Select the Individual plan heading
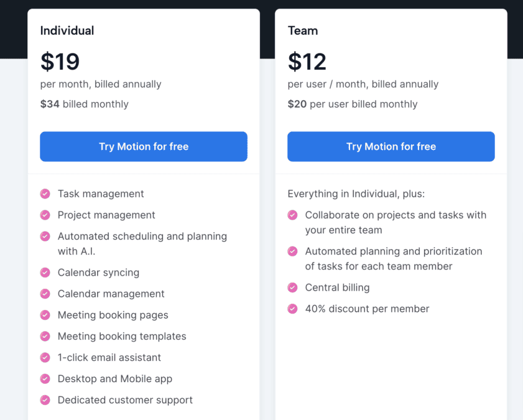 point(67,30)
